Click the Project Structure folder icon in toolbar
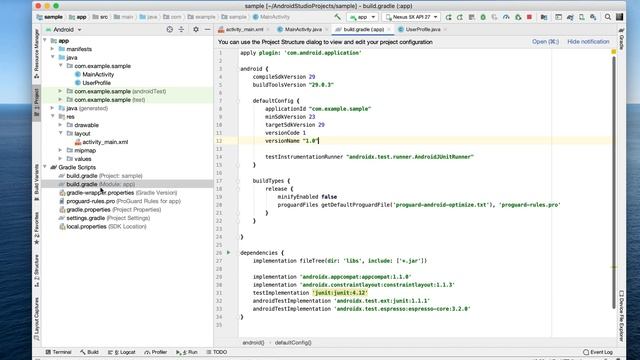The image size is (640, 360). (544, 17)
